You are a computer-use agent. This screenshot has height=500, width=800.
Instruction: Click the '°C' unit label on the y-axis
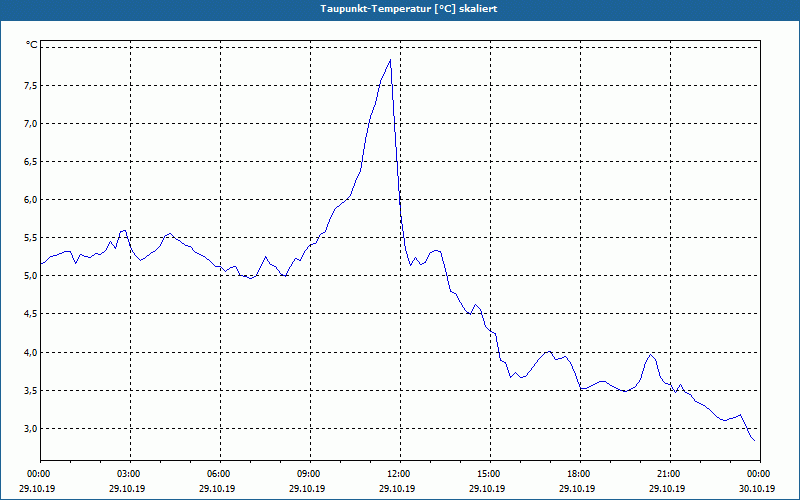(32, 45)
